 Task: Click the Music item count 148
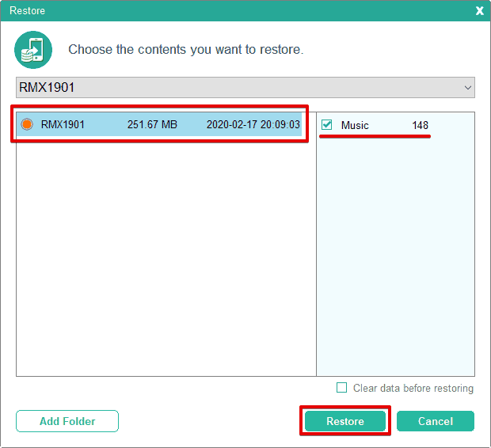(x=420, y=125)
